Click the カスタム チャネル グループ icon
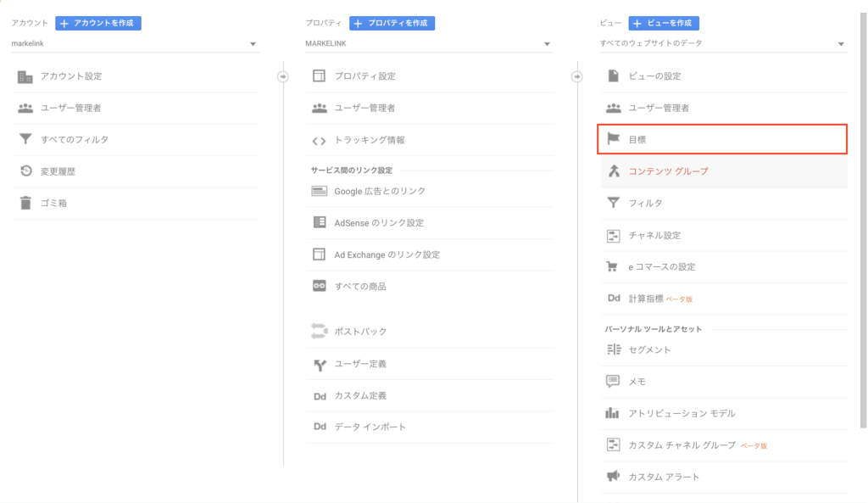This screenshot has width=868, height=503. pos(614,444)
